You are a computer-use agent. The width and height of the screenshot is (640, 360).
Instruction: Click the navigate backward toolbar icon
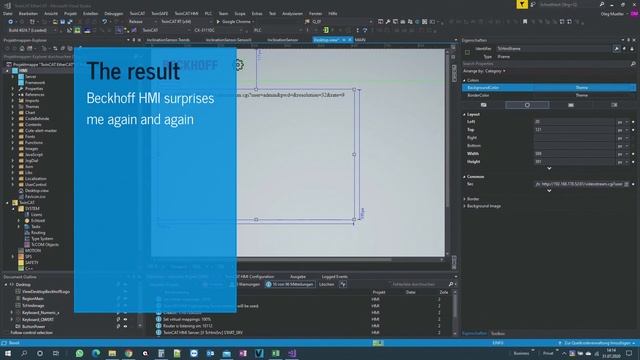(11, 22)
